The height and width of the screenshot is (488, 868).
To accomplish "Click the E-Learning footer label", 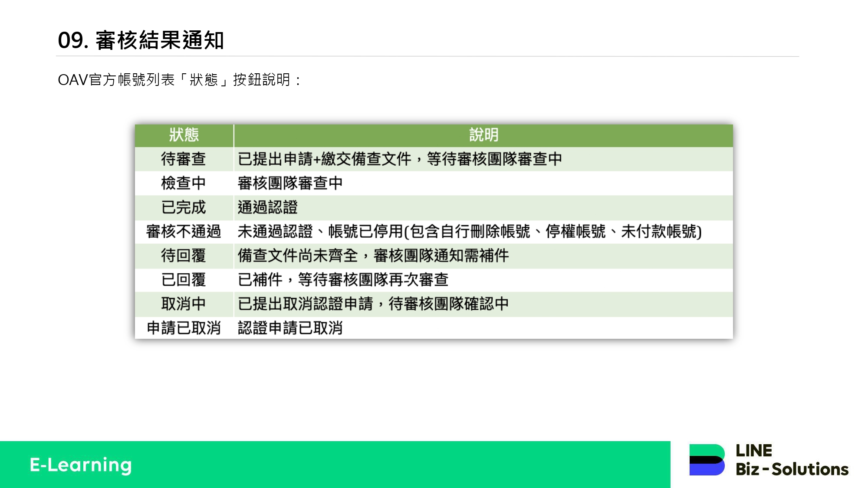I will 81,465.
